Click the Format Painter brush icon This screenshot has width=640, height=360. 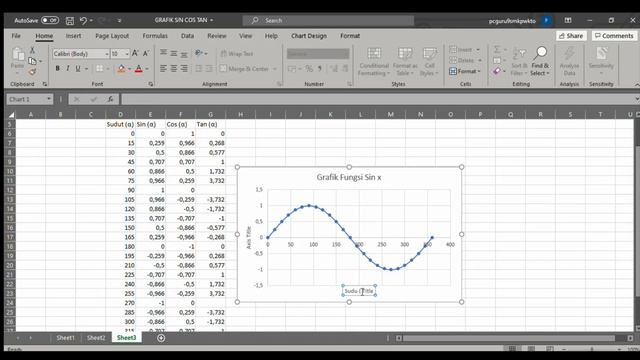pyautogui.click(x=32, y=72)
